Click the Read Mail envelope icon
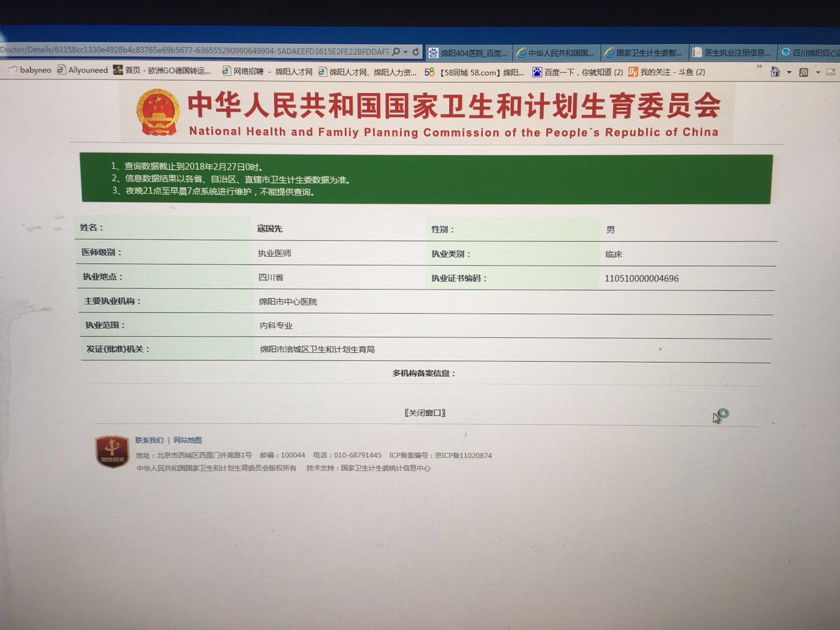The height and width of the screenshot is (630, 840). click(831, 72)
